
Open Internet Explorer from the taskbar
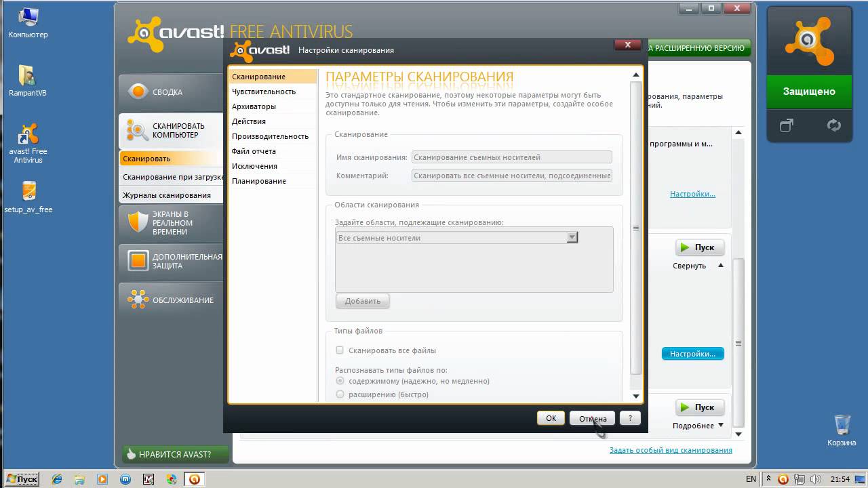pos(57,479)
